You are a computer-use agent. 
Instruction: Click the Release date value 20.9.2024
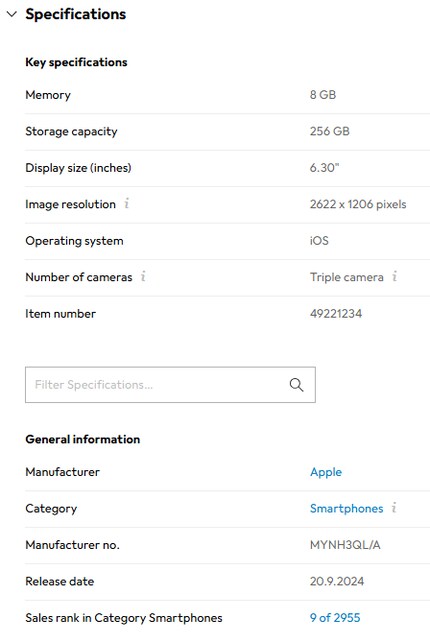(337, 581)
